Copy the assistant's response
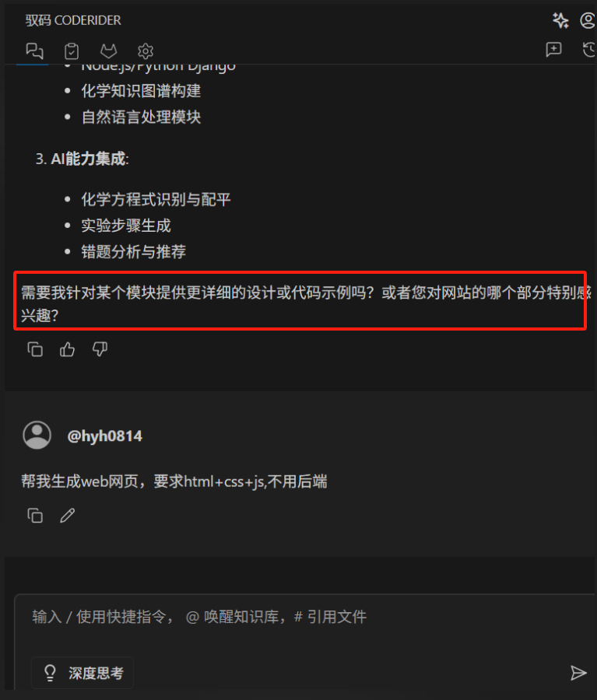The height and width of the screenshot is (700, 597). click(x=35, y=349)
